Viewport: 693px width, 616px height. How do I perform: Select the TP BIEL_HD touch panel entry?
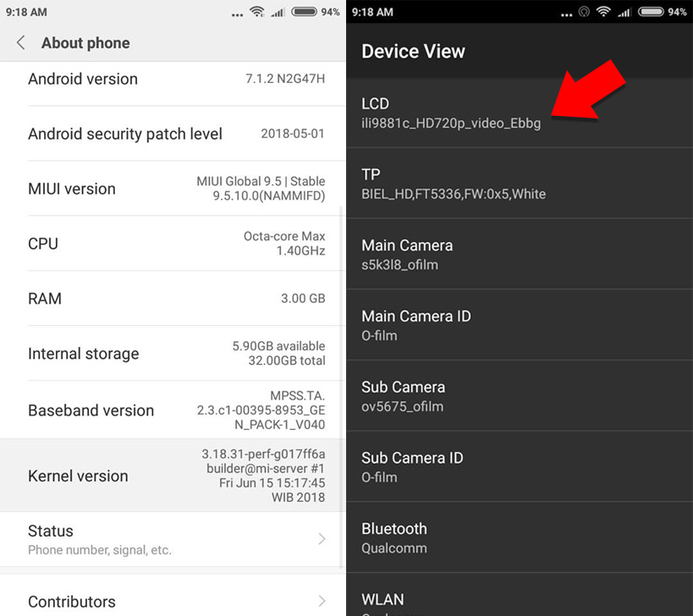[520, 184]
